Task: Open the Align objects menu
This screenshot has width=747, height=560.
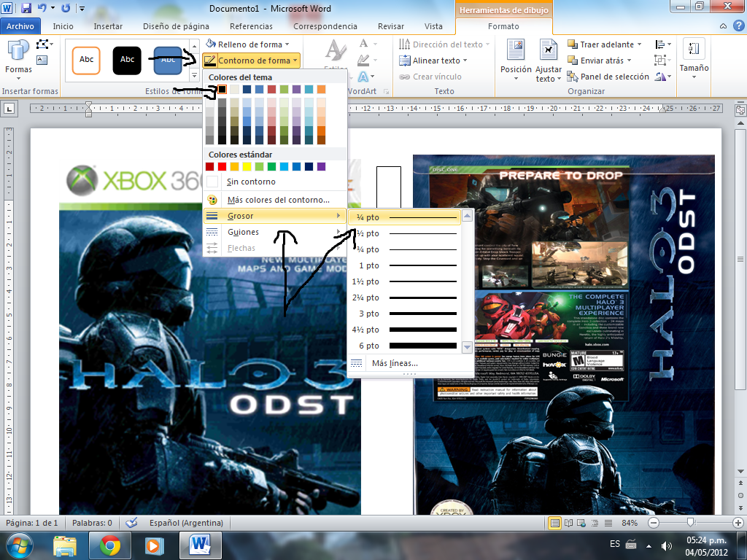Action: pos(662,44)
